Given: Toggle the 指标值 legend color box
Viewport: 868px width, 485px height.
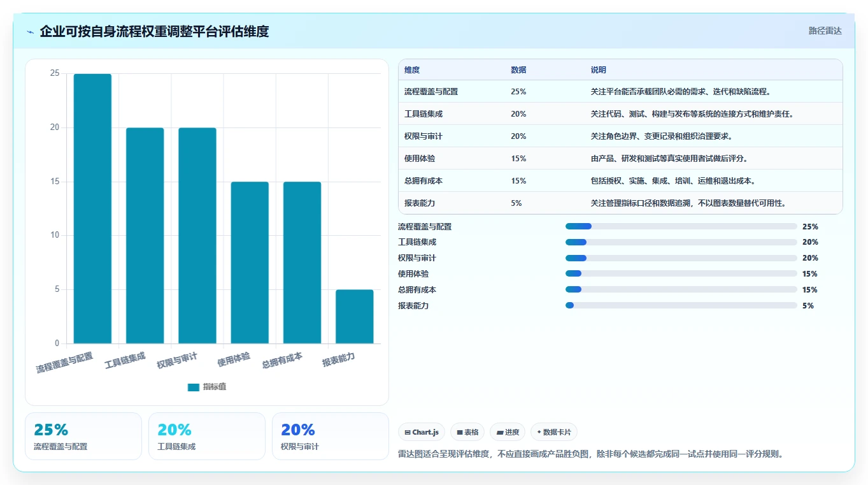Looking at the screenshot, I should (194, 387).
